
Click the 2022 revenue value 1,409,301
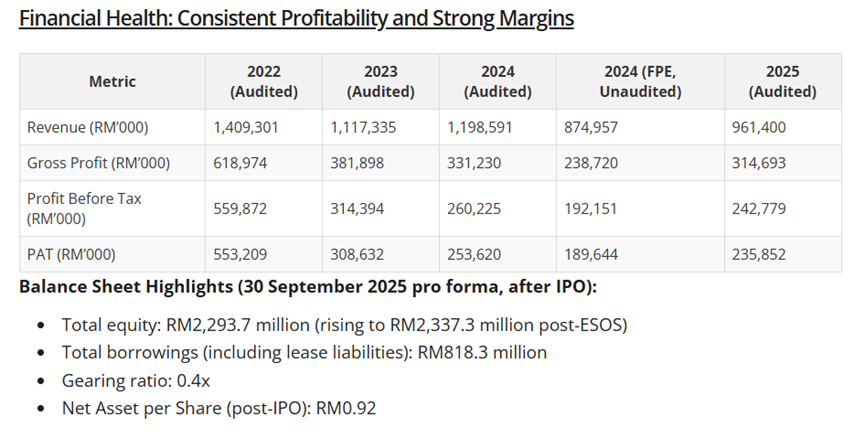tap(247, 127)
